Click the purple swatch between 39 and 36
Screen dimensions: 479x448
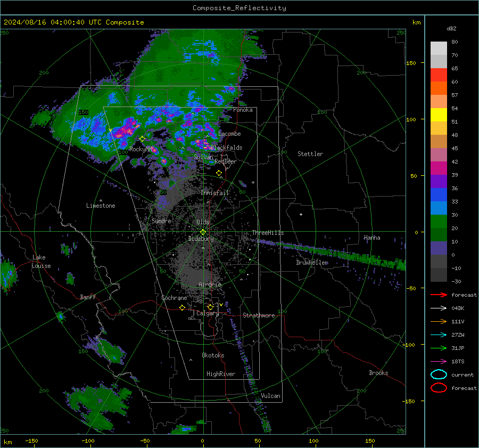pyautogui.click(x=439, y=182)
